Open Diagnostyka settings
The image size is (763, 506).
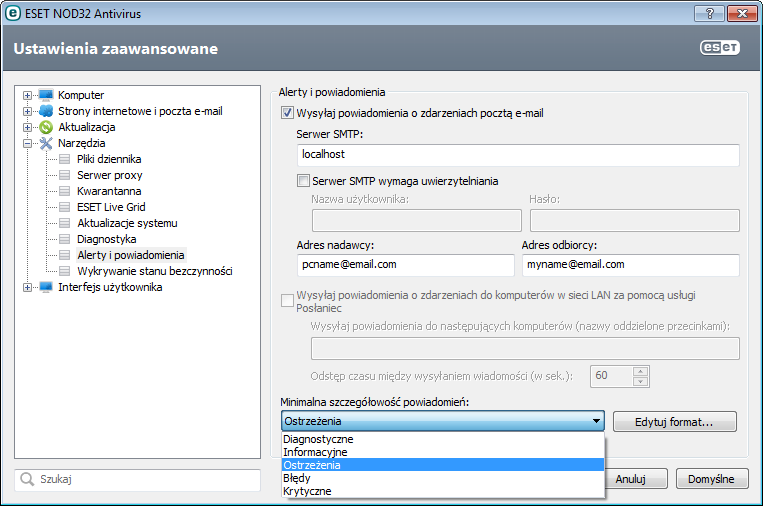107,239
